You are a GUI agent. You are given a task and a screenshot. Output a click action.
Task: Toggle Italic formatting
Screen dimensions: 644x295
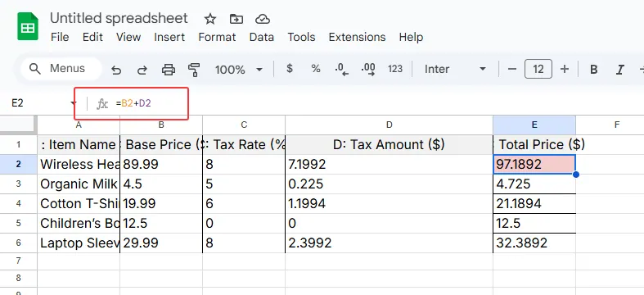point(620,70)
